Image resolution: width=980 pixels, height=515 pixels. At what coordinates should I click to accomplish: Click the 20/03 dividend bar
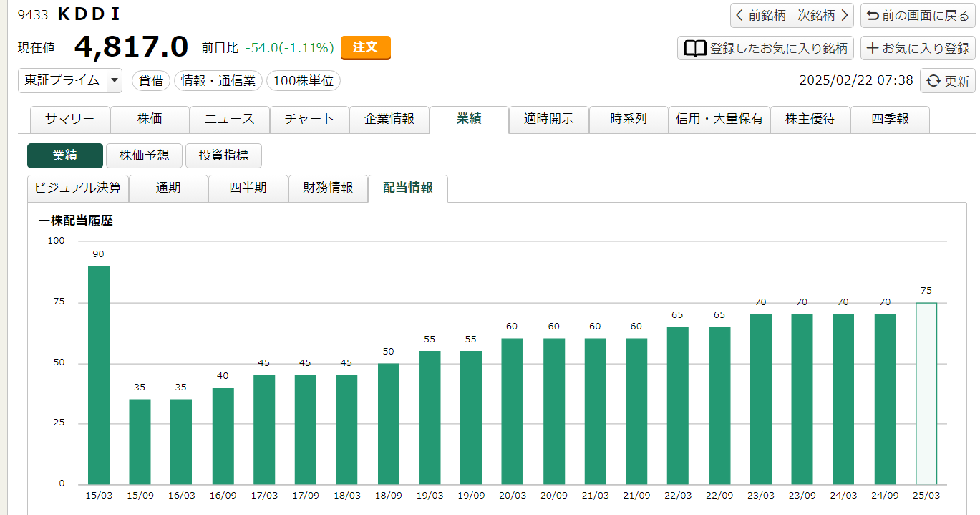[x=513, y=412]
